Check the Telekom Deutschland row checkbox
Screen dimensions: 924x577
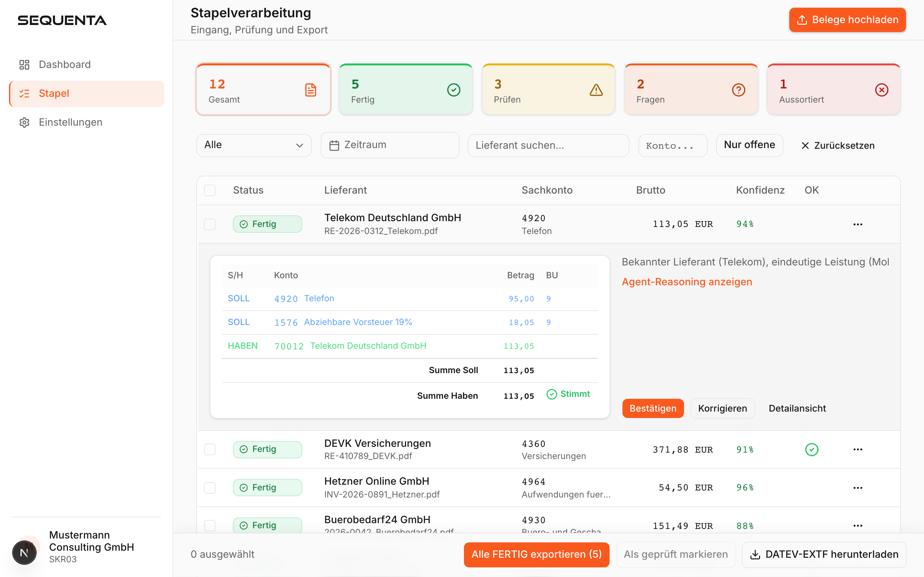coord(210,224)
